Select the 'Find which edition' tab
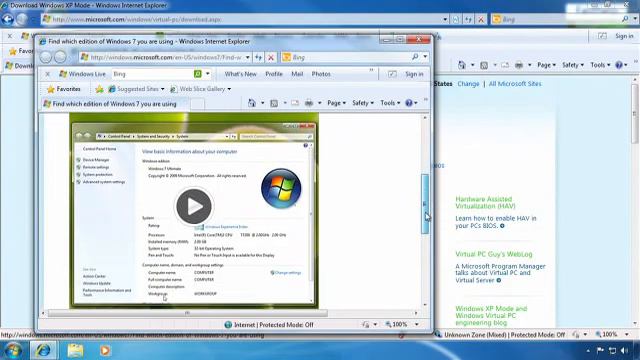The width and height of the screenshot is (640, 360). click(115, 104)
